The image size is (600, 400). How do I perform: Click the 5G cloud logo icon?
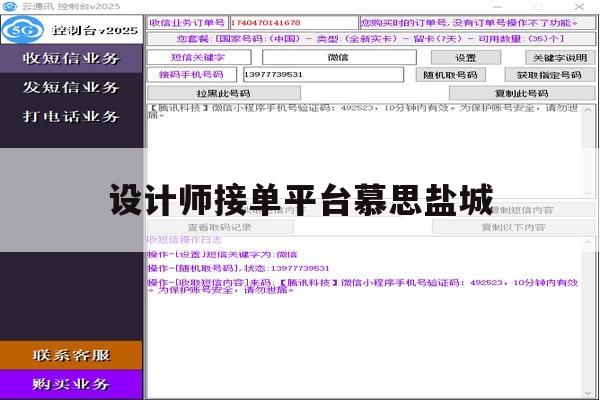coord(23,29)
